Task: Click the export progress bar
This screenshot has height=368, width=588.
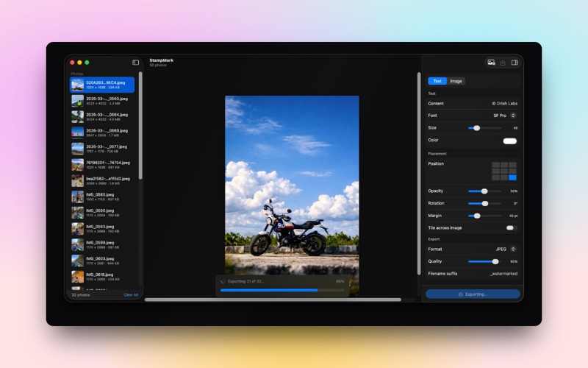Action: [x=282, y=290]
